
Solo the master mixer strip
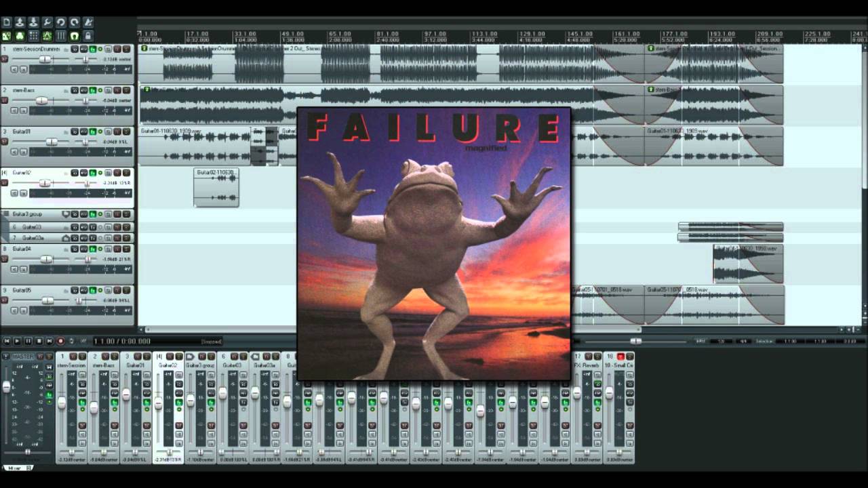(49, 356)
